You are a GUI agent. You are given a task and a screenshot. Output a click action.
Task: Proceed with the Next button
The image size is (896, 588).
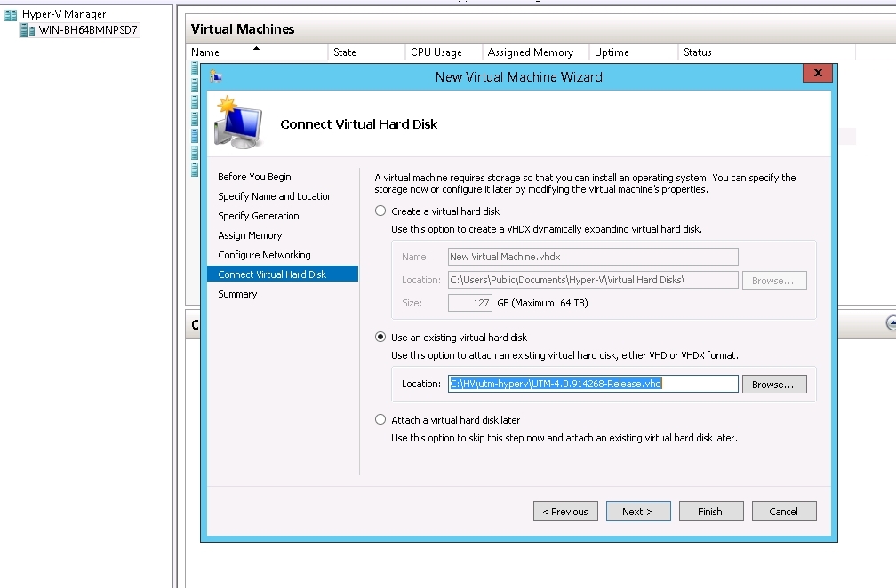(x=638, y=512)
